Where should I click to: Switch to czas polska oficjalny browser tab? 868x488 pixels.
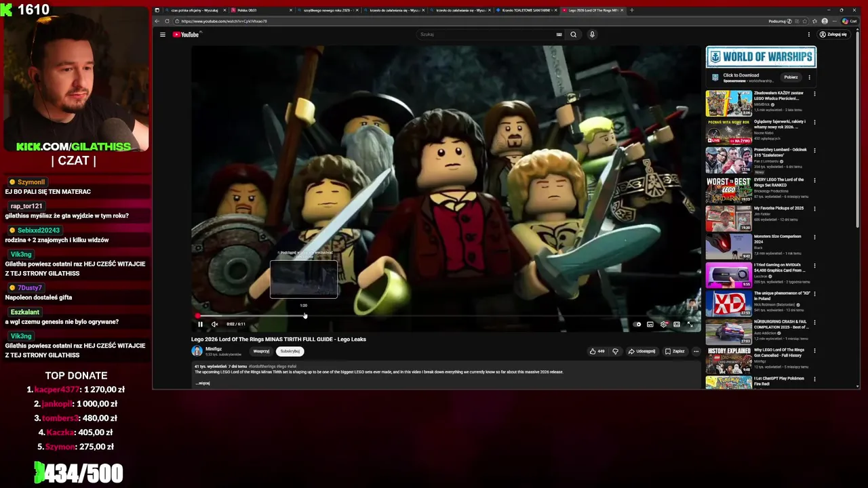click(x=195, y=10)
